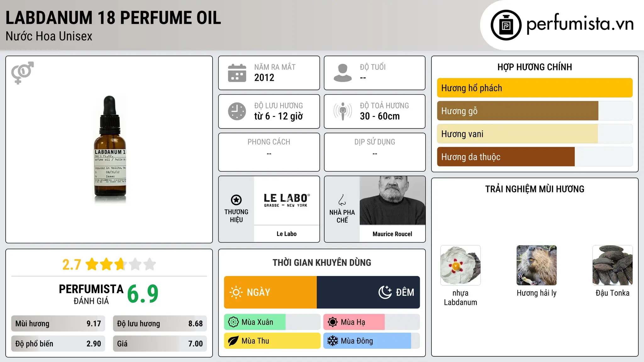Click the yellow star rating row
The height and width of the screenshot is (362, 644).
(x=120, y=264)
